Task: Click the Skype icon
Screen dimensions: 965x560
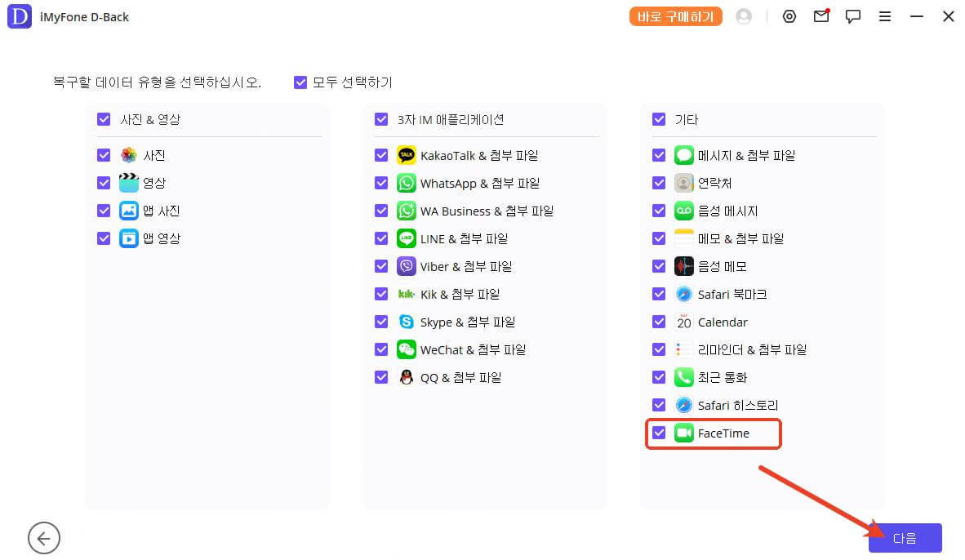Action: coord(407,322)
